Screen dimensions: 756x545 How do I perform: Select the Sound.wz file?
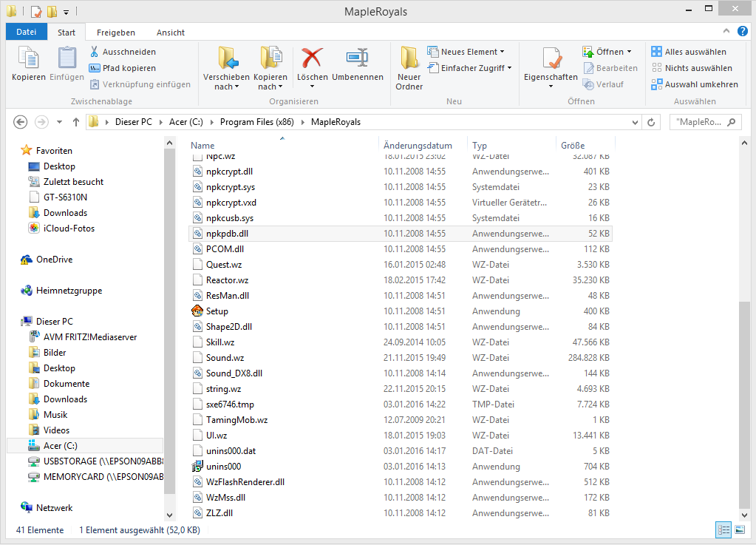pos(401,358)
